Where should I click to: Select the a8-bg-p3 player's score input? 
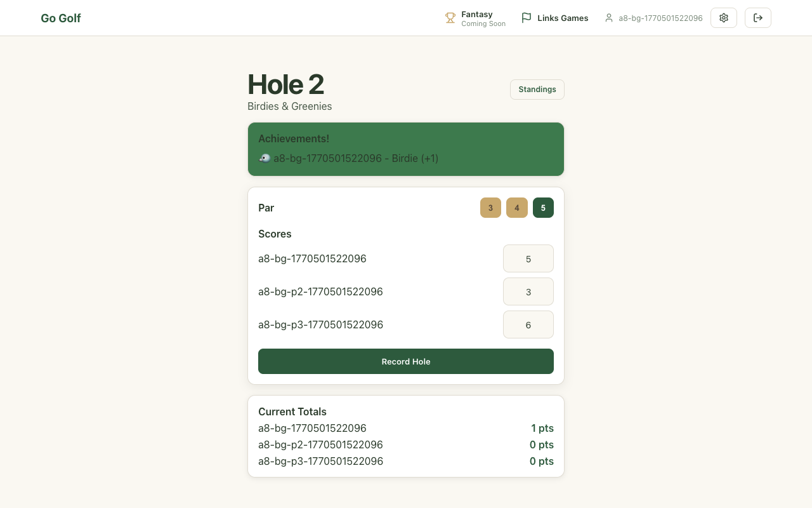528,325
